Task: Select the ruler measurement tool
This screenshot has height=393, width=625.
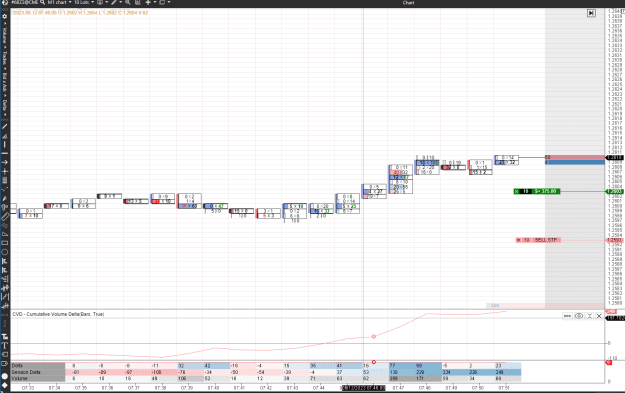Action: 5,216
